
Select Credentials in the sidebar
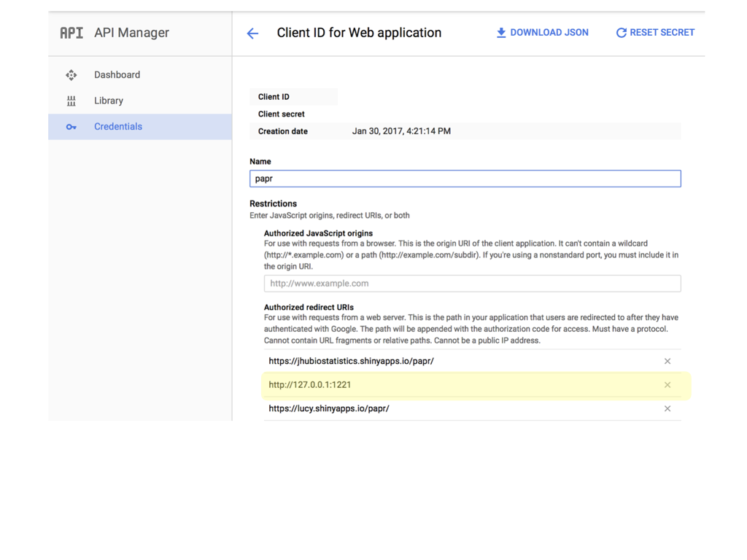click(140, 127)
